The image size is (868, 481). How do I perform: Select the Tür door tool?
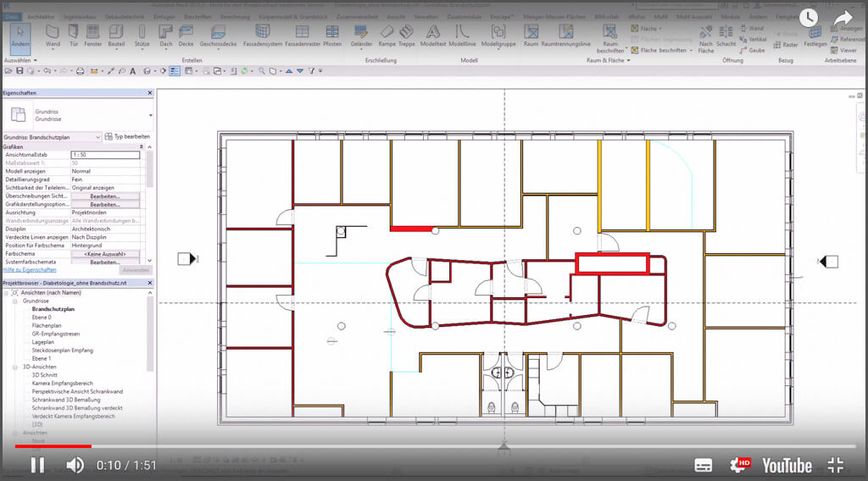point(75,35)
